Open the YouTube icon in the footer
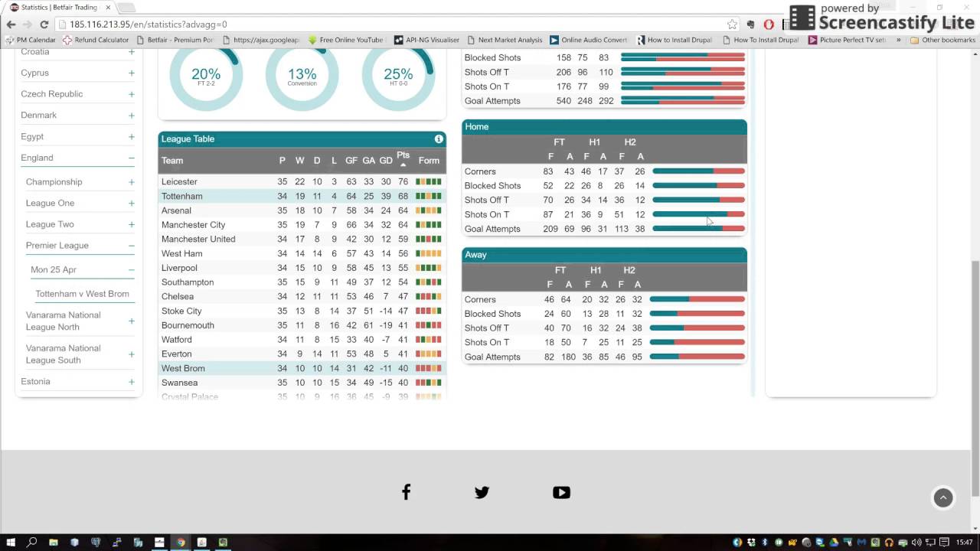This screenshot has height=551, width=980. coord(561,493)
